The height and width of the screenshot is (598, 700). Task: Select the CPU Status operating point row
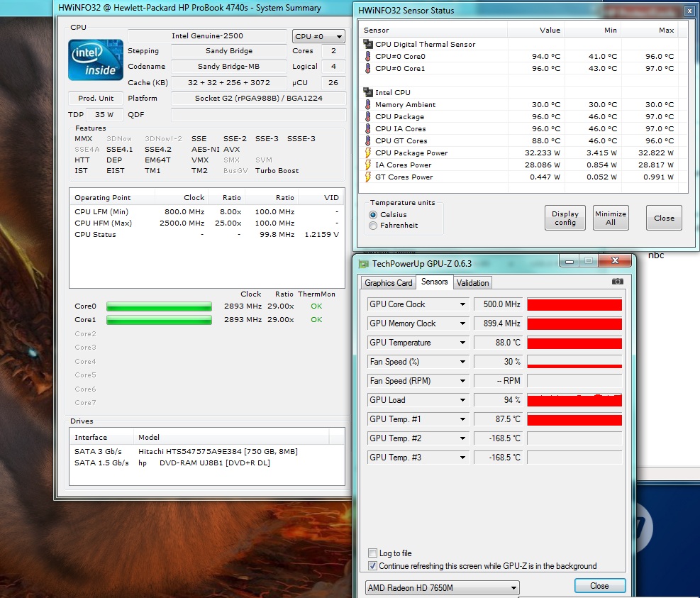(x=206, y=235)
